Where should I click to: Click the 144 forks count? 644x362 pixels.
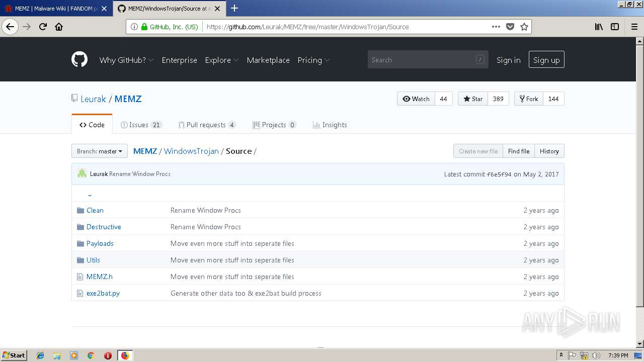(553, 99)
